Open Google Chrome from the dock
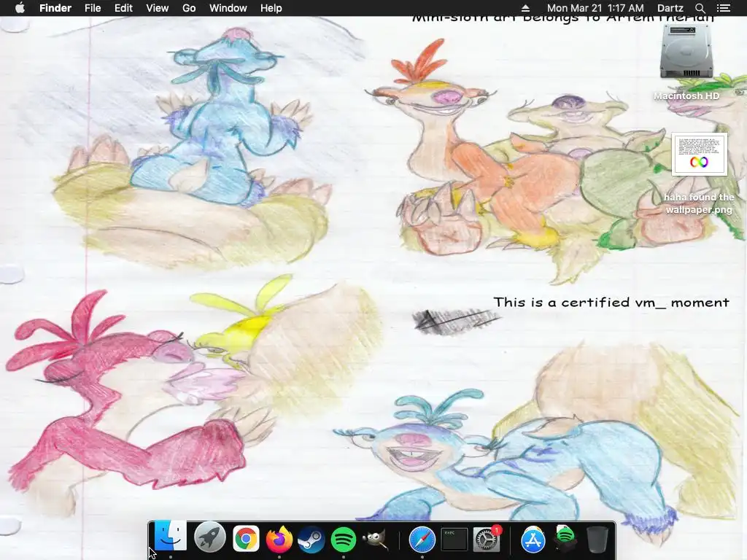747x560 pixels. (x=246, y=539)
